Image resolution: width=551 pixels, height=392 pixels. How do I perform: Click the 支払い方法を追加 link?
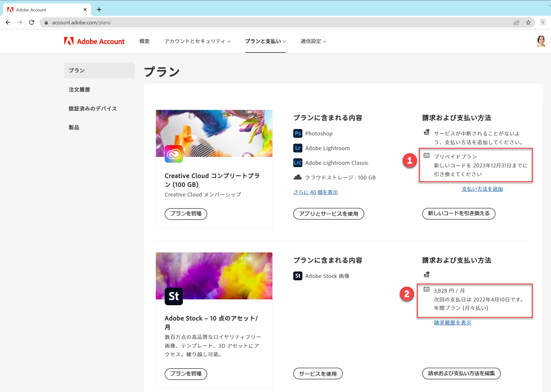482,189
